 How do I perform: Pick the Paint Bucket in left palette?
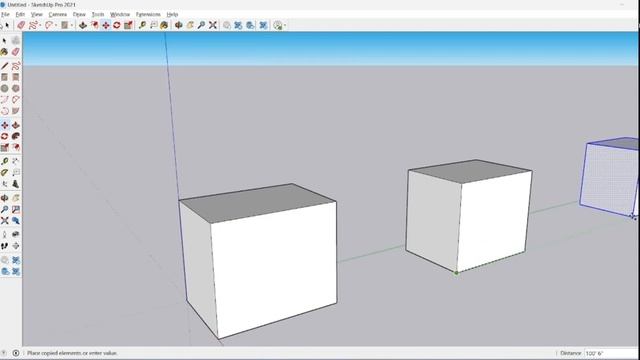[4, 52]
